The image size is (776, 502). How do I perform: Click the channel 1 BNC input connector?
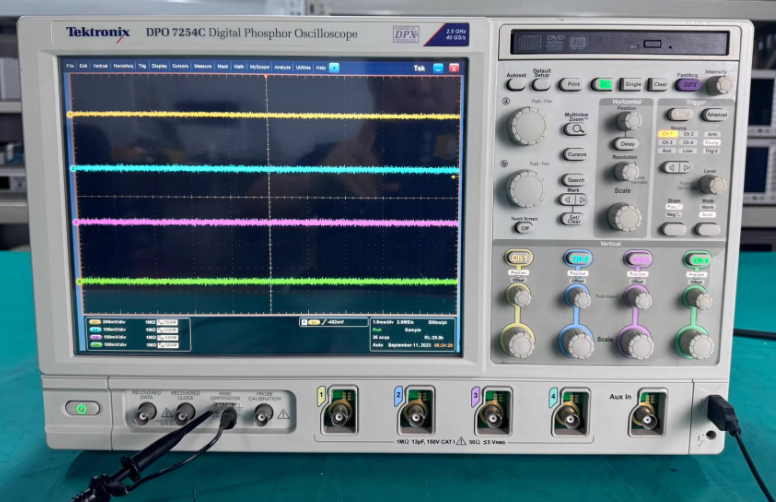[x=340, y=413]
